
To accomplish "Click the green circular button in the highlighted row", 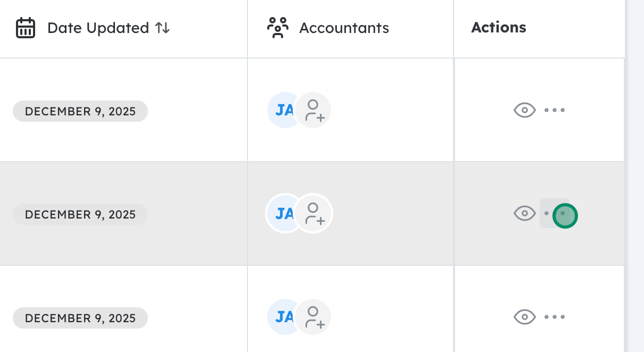I will 565,215.
